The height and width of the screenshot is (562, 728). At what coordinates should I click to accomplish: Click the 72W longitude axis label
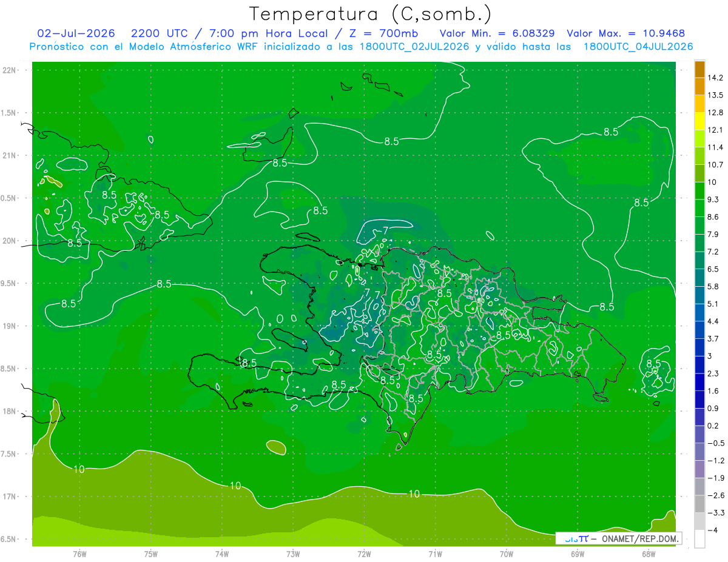coord(364,554)
